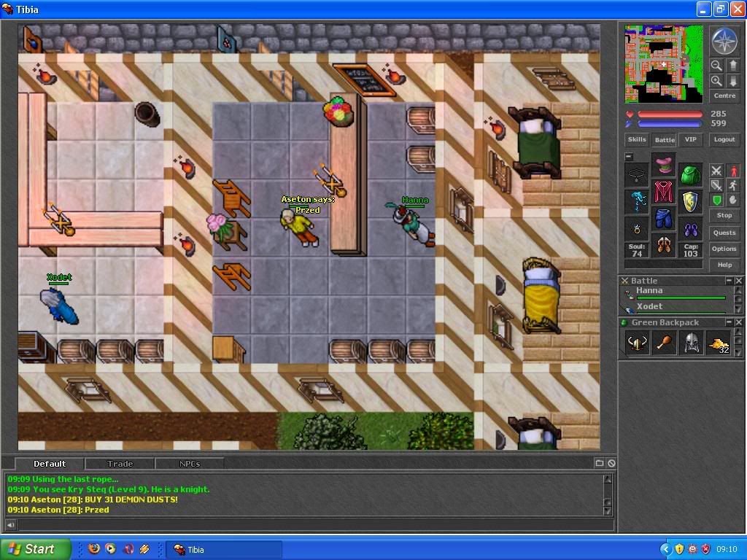Screen dimensions: 747x560
Task: Toggle stand-while-fighting mode (red figure)
Action: [x=733, y=171]
